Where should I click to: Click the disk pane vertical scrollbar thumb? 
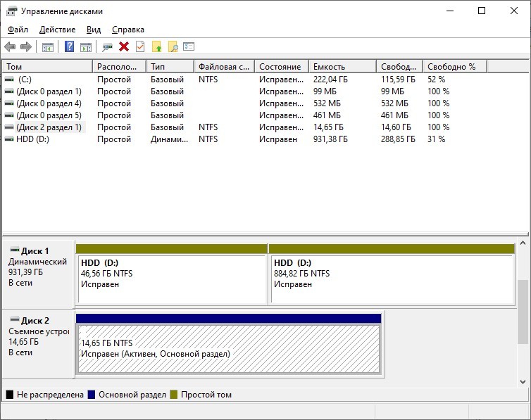click(523, 311)
